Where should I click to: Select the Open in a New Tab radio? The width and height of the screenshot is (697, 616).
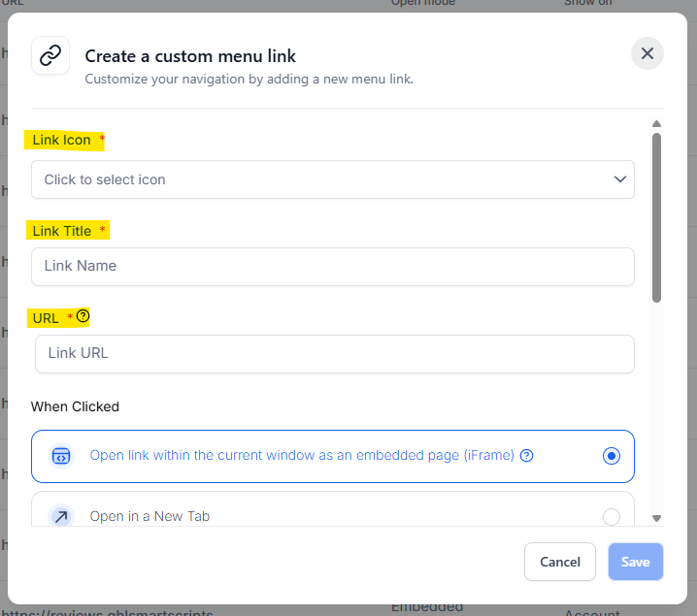point(612,516)
